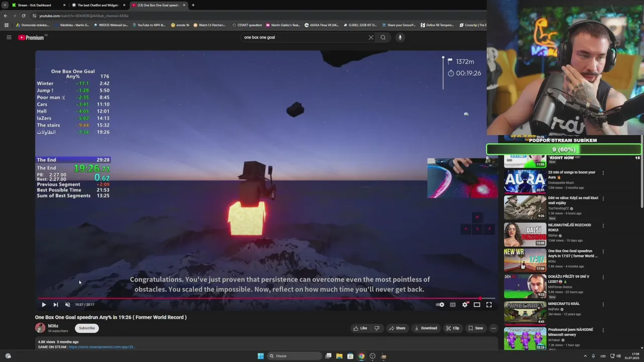Open 'MINECRAFTU KRÁL' video title
The height and width of the screenshot is (362, 644).
[564, 304]
